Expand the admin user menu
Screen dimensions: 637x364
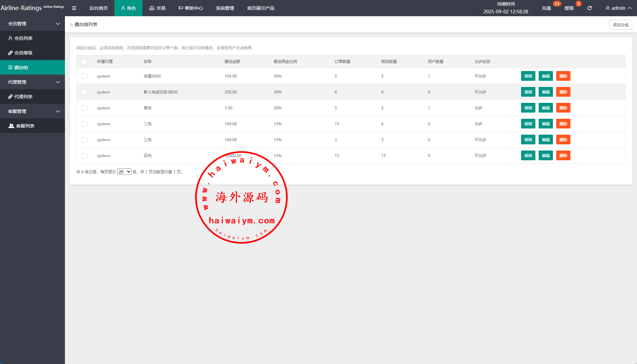(618, 8)
